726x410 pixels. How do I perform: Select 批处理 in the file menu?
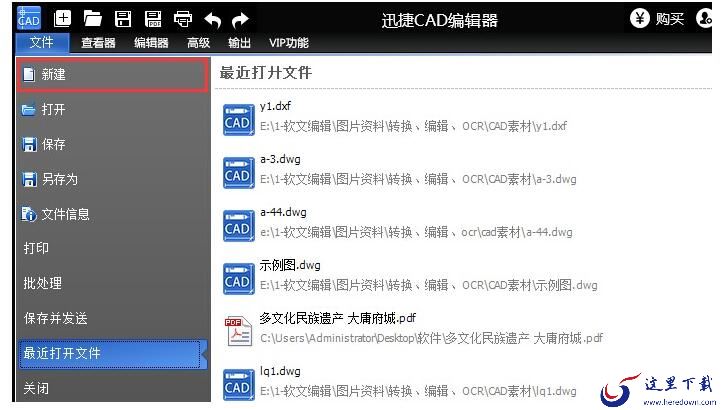[x=113, y=283]
